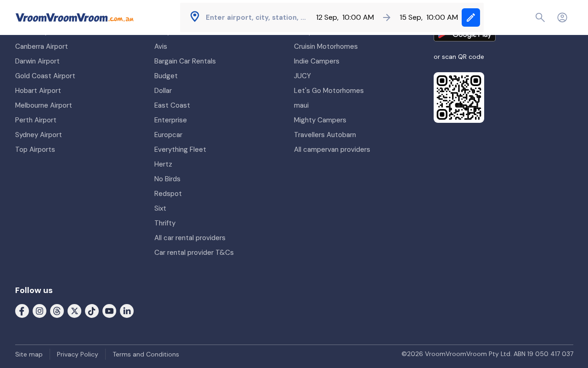Viewport: 588px width, 368px height.
Task: Open the Top Airports link
Action: [x=35, y=149]
